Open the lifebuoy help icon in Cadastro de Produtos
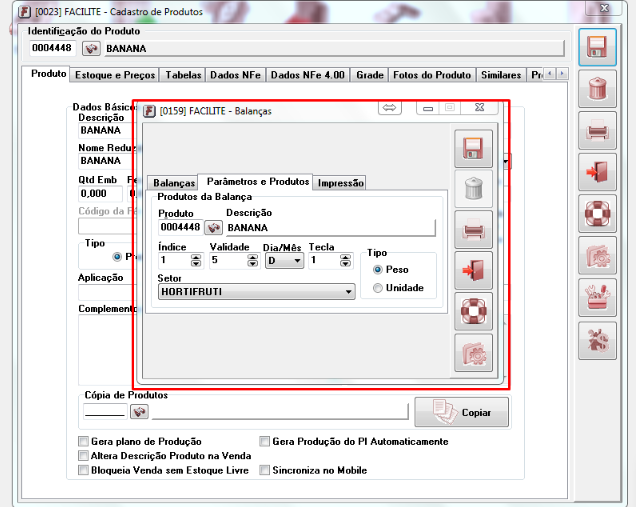 click(x=597, y=214)
